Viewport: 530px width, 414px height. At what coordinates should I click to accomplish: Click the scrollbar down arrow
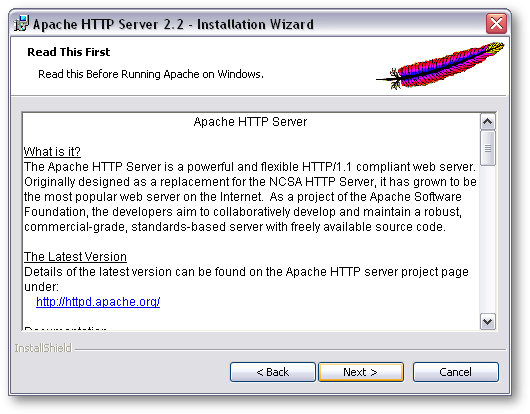[x=487, y=321]
